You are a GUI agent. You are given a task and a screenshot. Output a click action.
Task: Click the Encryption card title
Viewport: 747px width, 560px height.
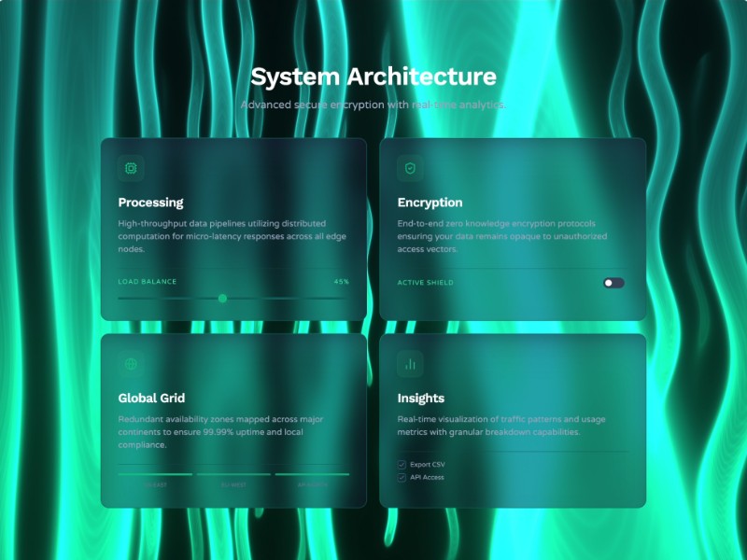[430, 202]
